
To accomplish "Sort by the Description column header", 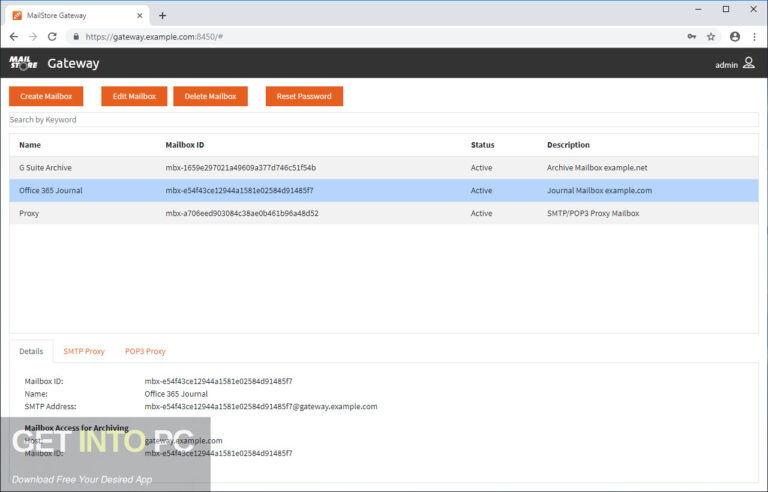I will click(x=568, y=145).
